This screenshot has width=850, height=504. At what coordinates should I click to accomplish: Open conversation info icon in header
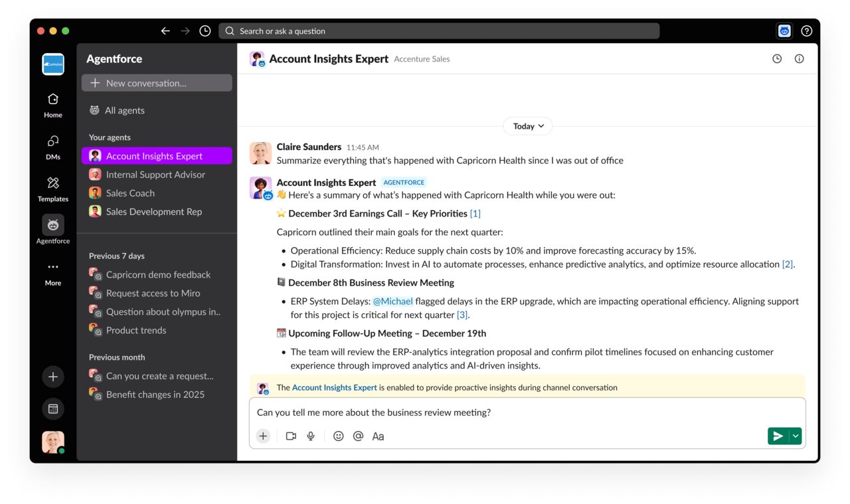(x=799, y=59)
